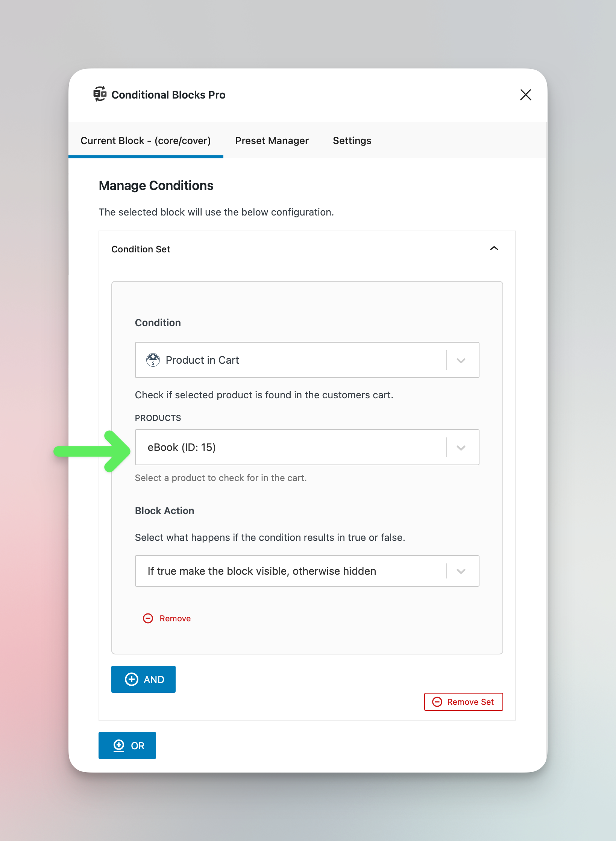Click the plus icon on the AND button
Screen dimensions: 616x841
(x=131, y=679)
